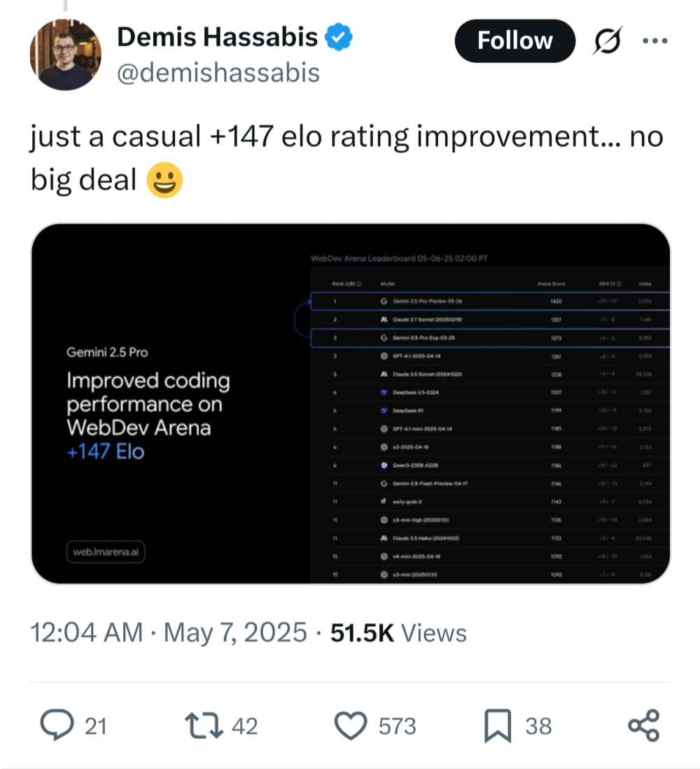Like the tweet with the heart icon
Viewport: 700px width, 769px height.
(x=351, y=726)
